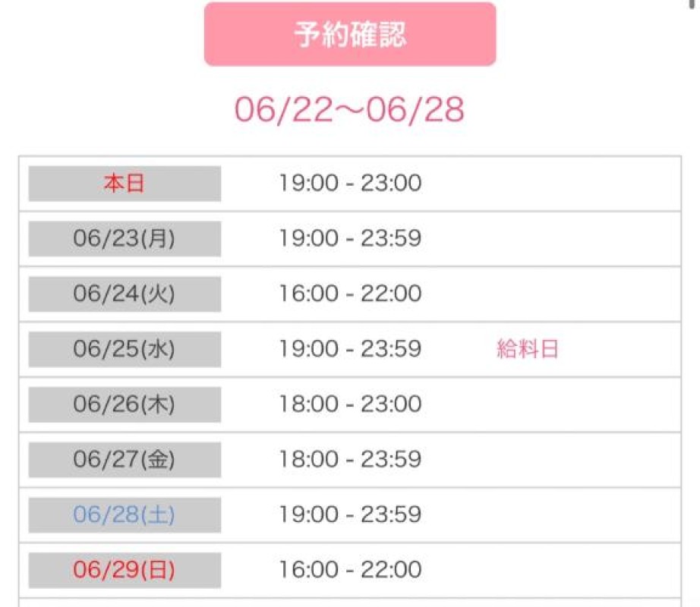
Task: Select the 06/24(火) date label
Action: 125,294
